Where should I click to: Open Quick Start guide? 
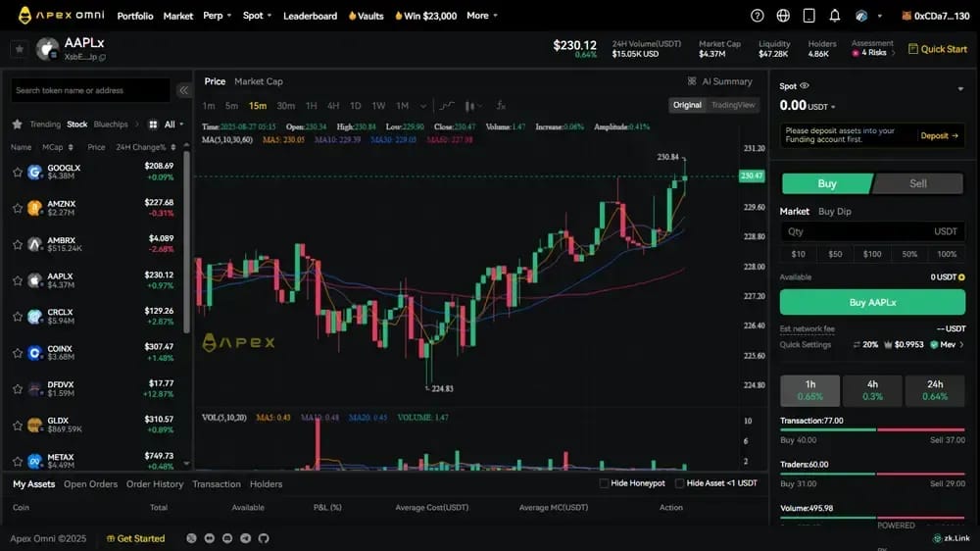(x=937, y=49)
